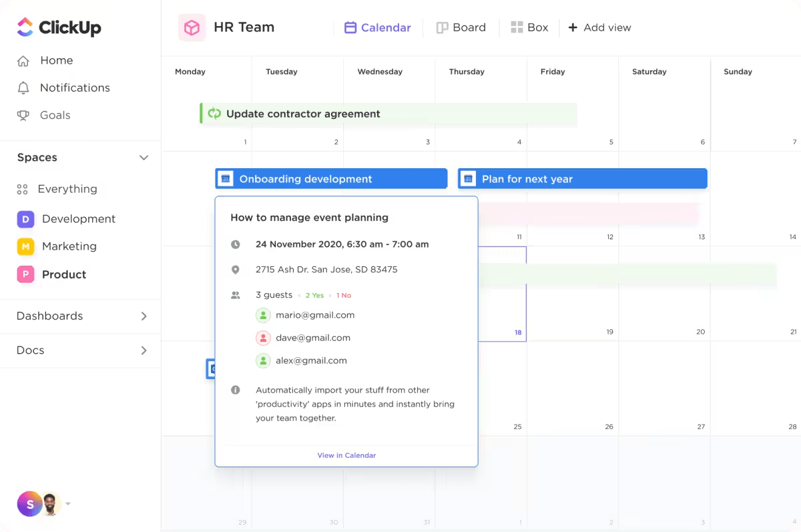801x532 pixels.
Task: Click mario's green avatar icon
Action: pos(263,315)
